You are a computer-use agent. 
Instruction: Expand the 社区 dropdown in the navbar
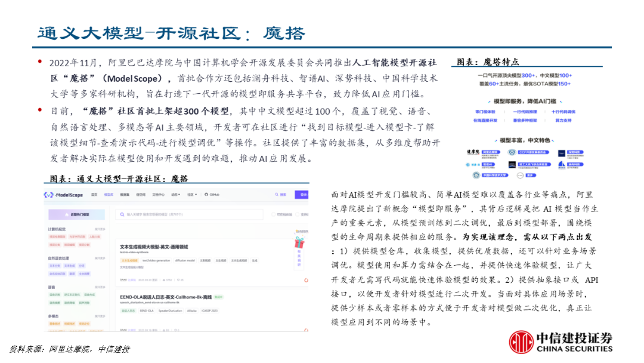(191, 195)
